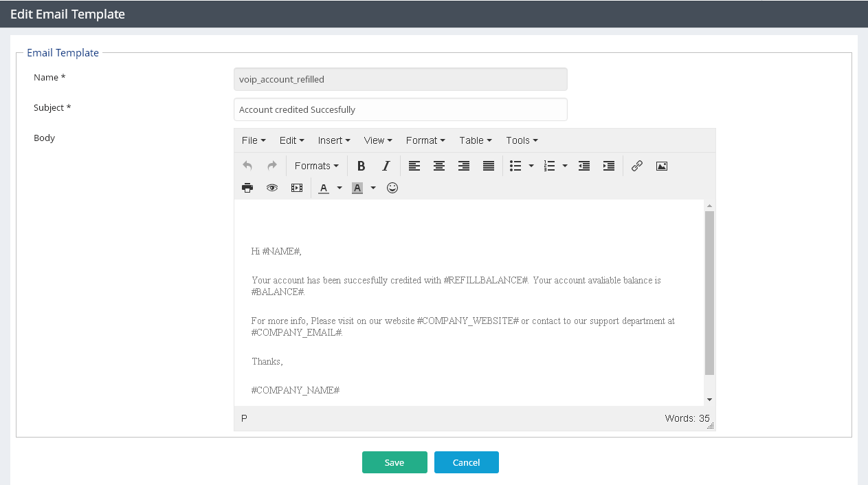Open the File menu
This screenshot has width=868, height=485.
254,140
